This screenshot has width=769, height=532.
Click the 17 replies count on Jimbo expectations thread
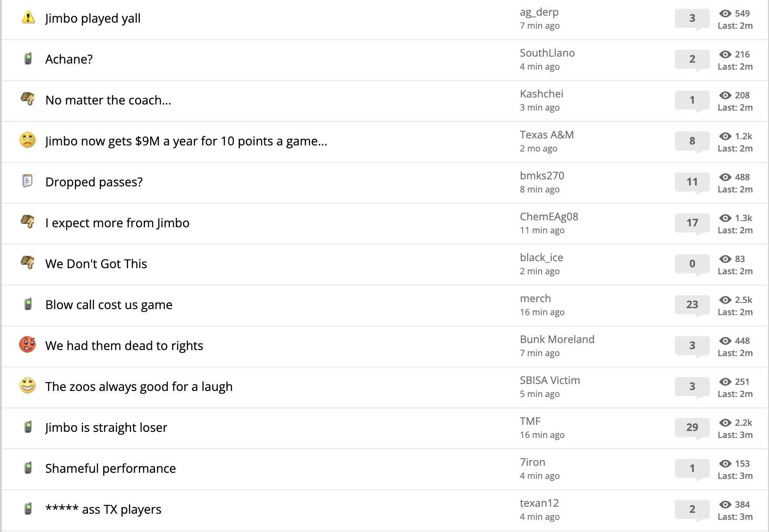[692, 223]
